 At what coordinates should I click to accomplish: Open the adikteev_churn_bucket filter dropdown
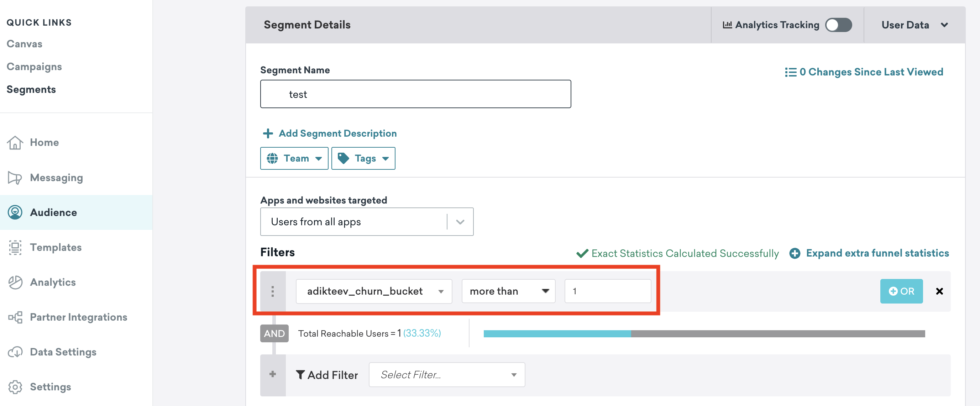[441, 290]
